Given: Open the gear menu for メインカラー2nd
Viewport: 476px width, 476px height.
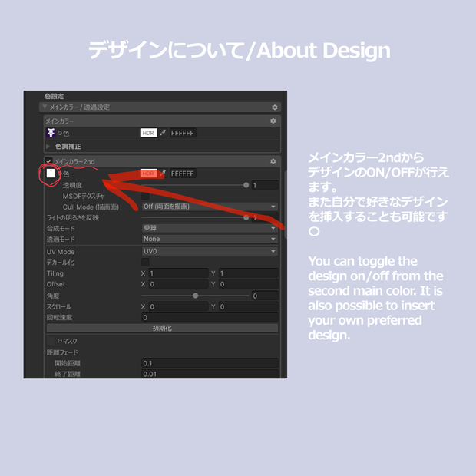Looking at the screenshot, I should [x=273, y=161].
